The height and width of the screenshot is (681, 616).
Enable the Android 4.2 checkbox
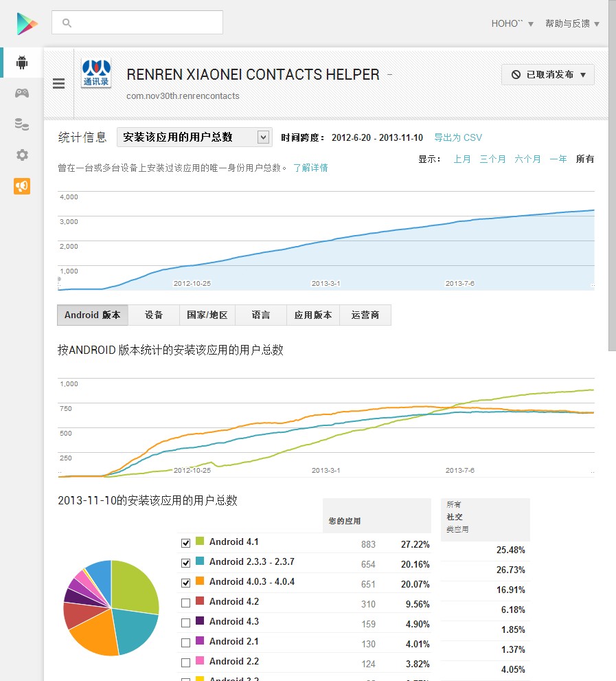pos(186,603)
